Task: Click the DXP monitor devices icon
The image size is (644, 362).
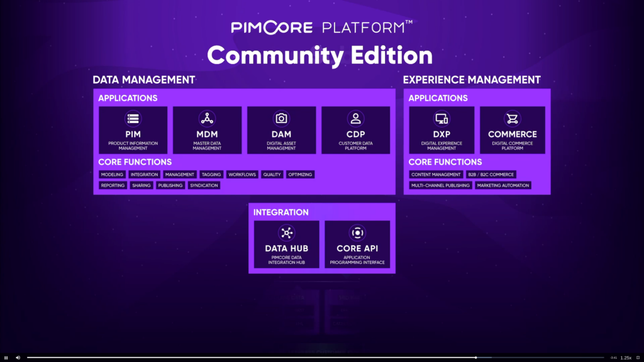Action: (x=441, y=119)
